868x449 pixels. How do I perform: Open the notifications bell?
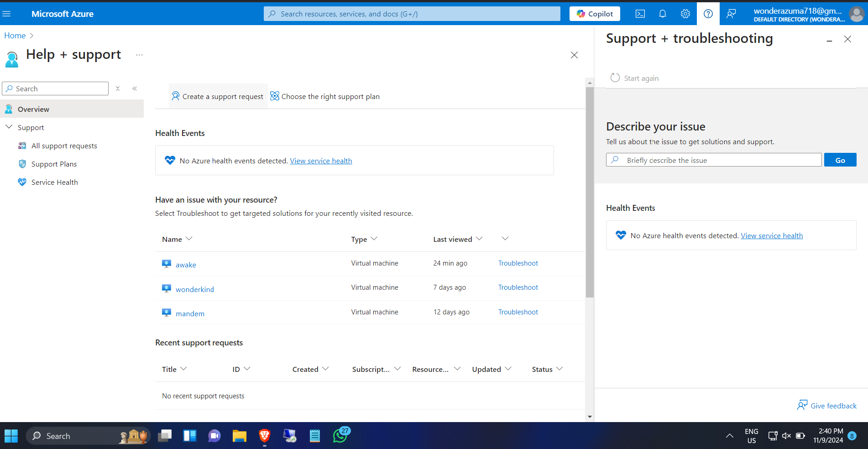pyautogui.click(x=663, y=14)
